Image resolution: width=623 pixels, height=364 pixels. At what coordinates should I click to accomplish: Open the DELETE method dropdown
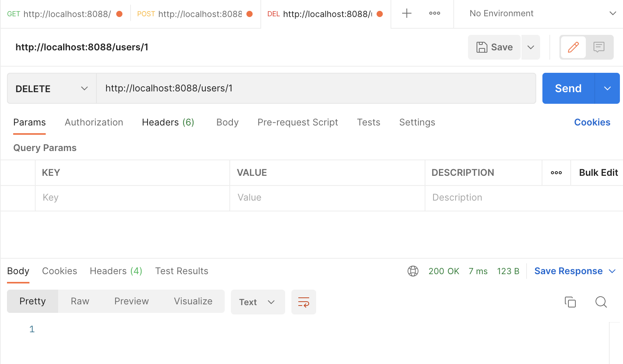point(52,89)
